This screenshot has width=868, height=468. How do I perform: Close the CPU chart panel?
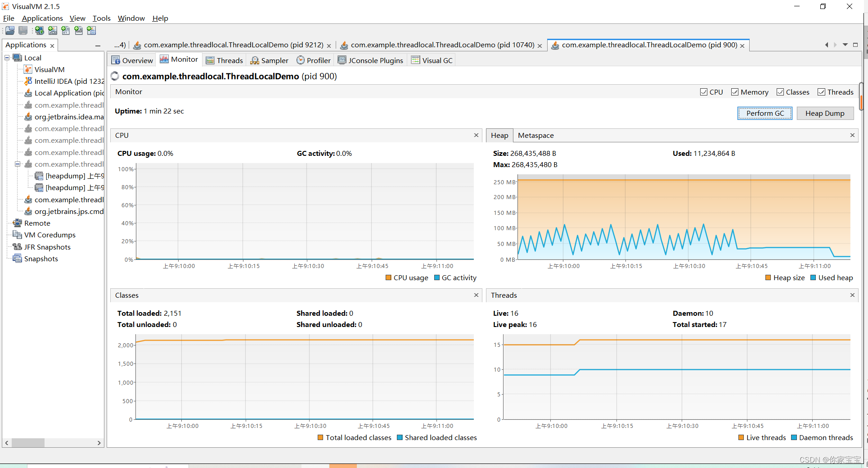477,135
